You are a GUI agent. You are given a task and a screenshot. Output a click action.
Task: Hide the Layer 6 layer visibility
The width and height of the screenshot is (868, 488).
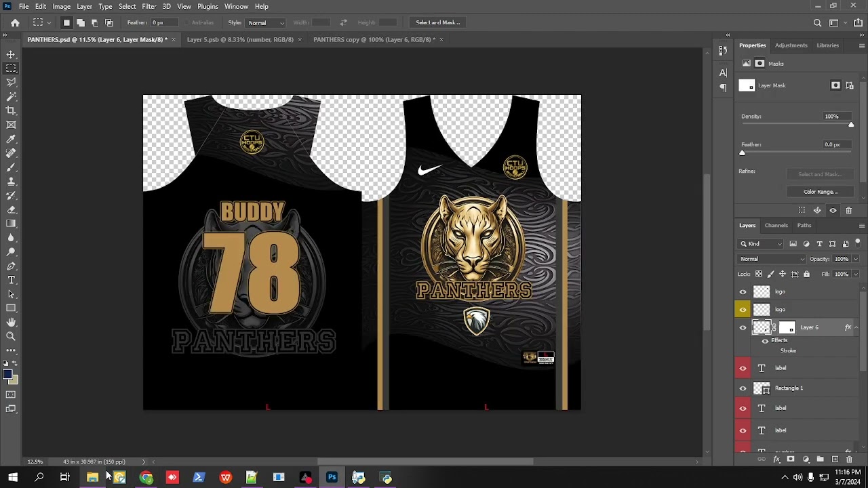[x=743, y=327]
